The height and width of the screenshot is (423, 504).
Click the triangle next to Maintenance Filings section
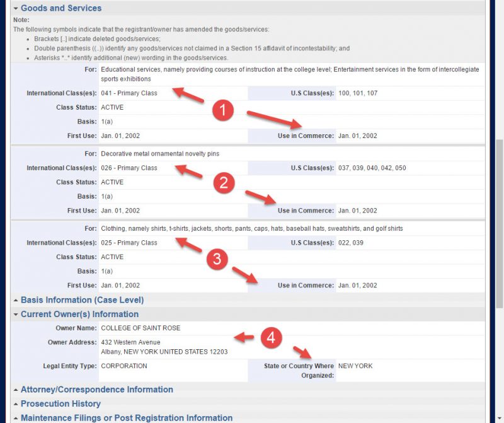point(15,417)
